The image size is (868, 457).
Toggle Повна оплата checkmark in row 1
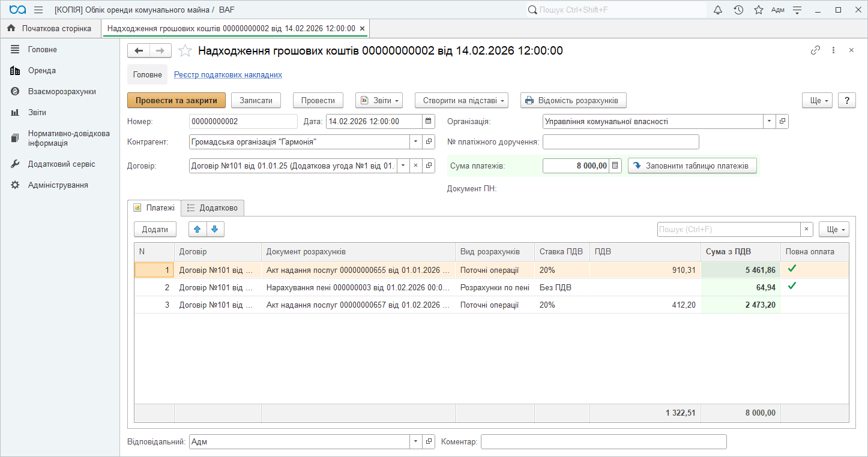point(792,270)
